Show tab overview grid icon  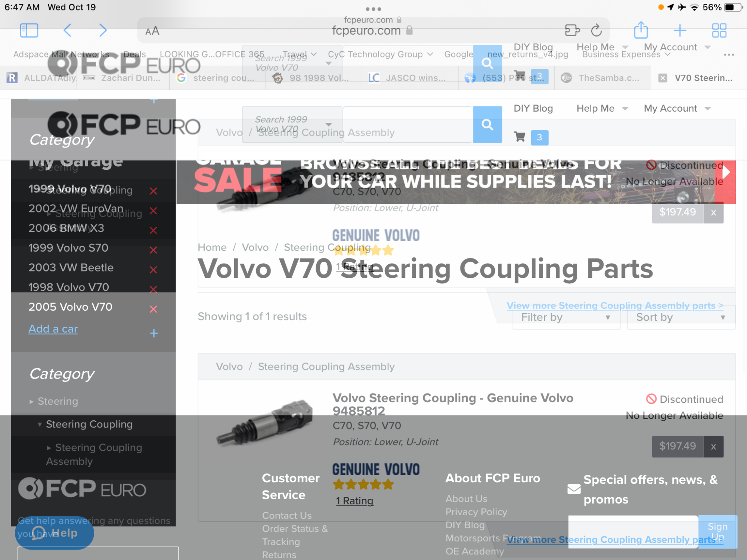(x=719, y=30)
